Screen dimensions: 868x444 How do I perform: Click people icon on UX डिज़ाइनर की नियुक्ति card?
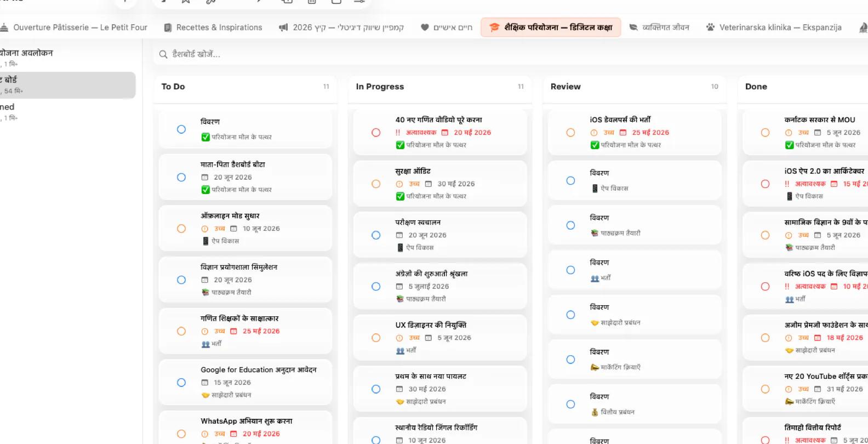coord(400,351)
